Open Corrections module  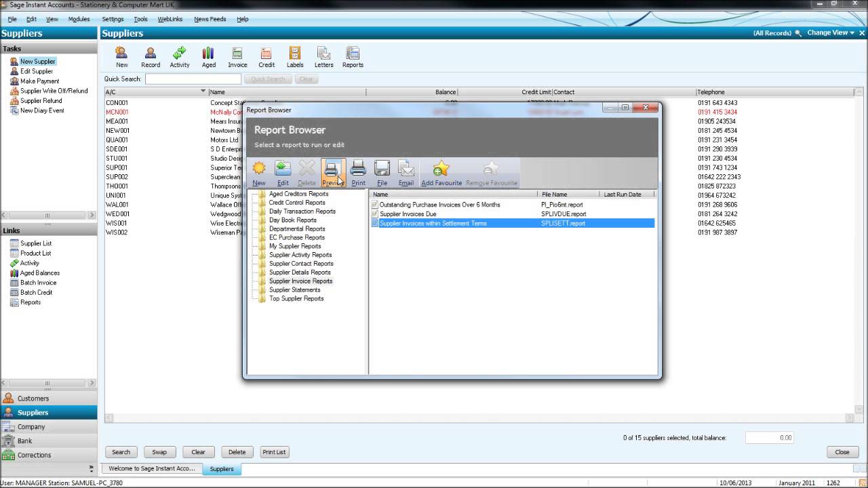(49, 455)
